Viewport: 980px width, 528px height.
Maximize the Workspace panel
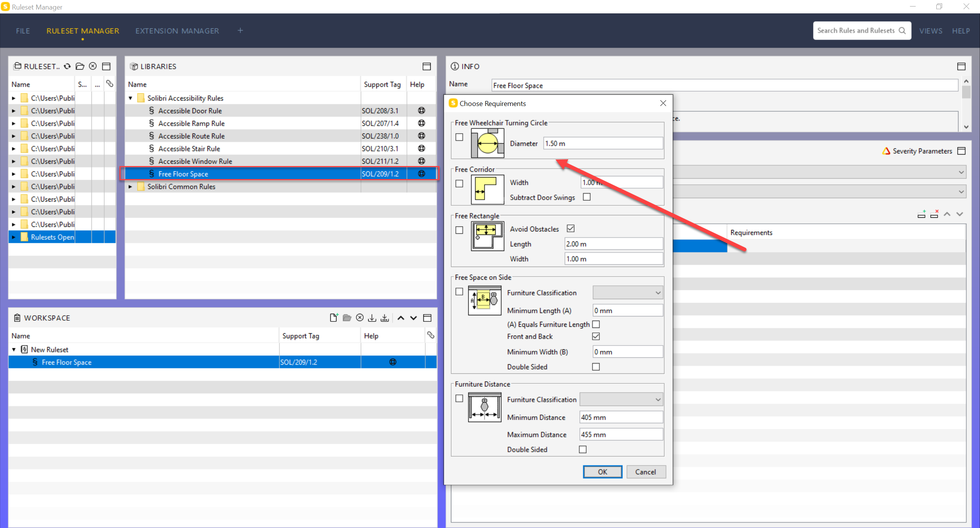pos(427,318)
